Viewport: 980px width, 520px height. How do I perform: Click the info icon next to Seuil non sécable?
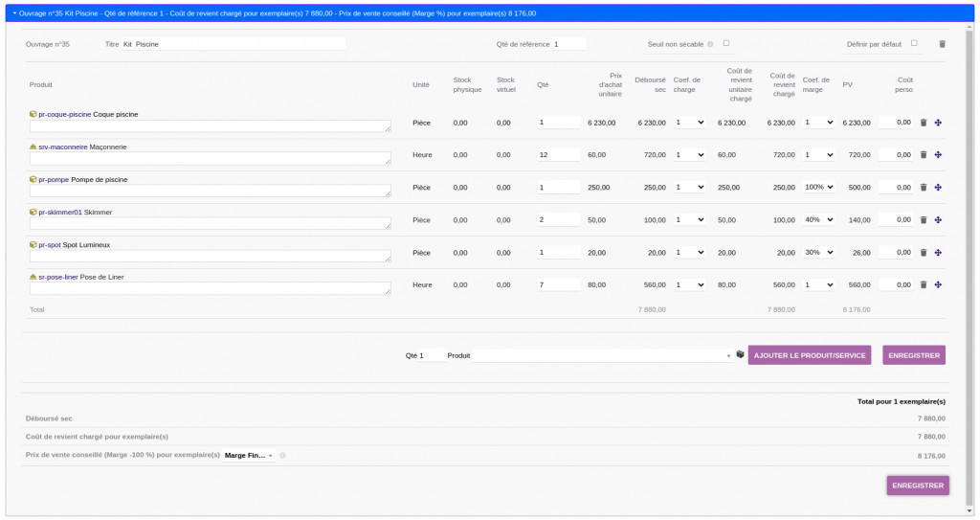[x=710, y=44]
